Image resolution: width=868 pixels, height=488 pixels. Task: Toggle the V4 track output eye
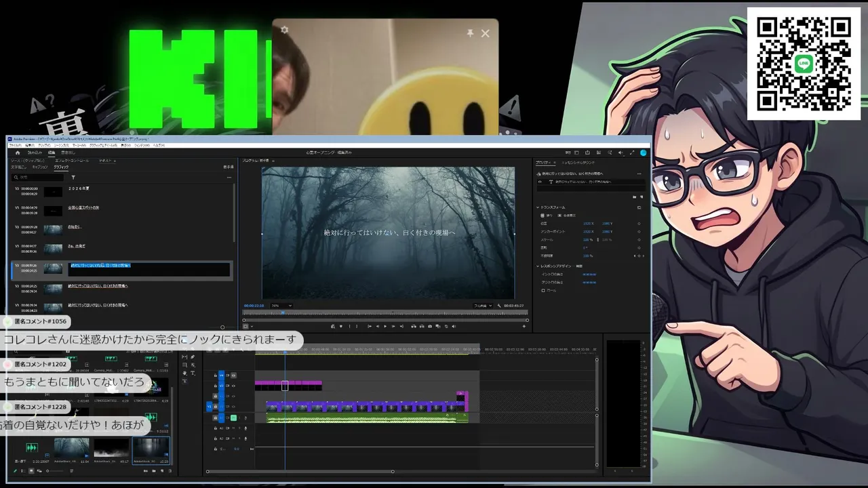[x=233, y=375]
